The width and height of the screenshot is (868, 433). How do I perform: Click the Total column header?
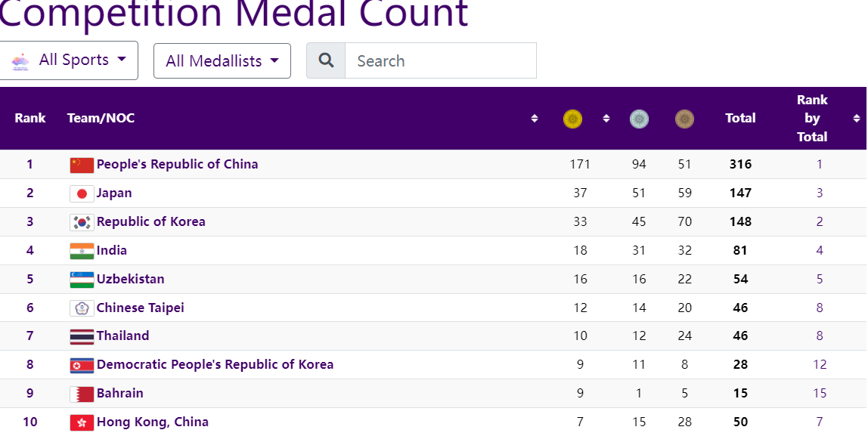[x=740, y=118]
